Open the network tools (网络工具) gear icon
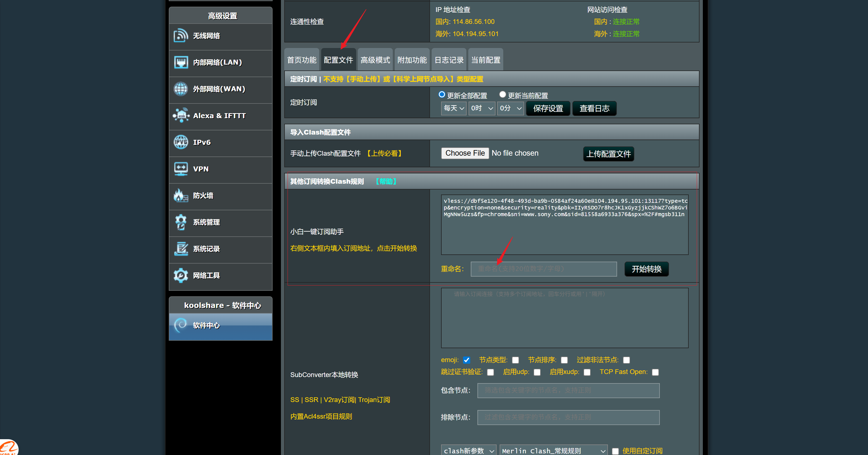Image resolution: width=868 pixels, height=455 pixels. tap(181, 275)
